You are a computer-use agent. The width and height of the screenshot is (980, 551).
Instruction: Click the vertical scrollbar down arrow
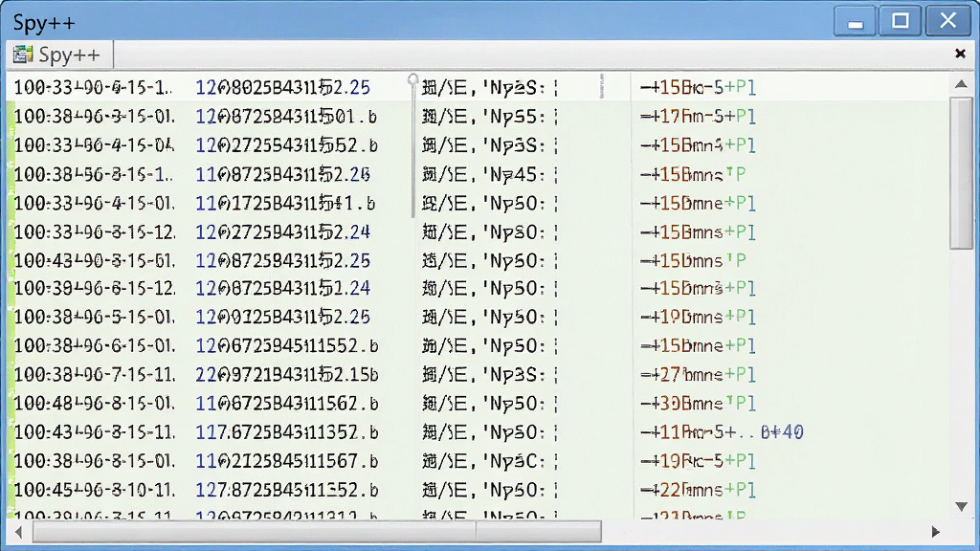click(x=961, y=506)
